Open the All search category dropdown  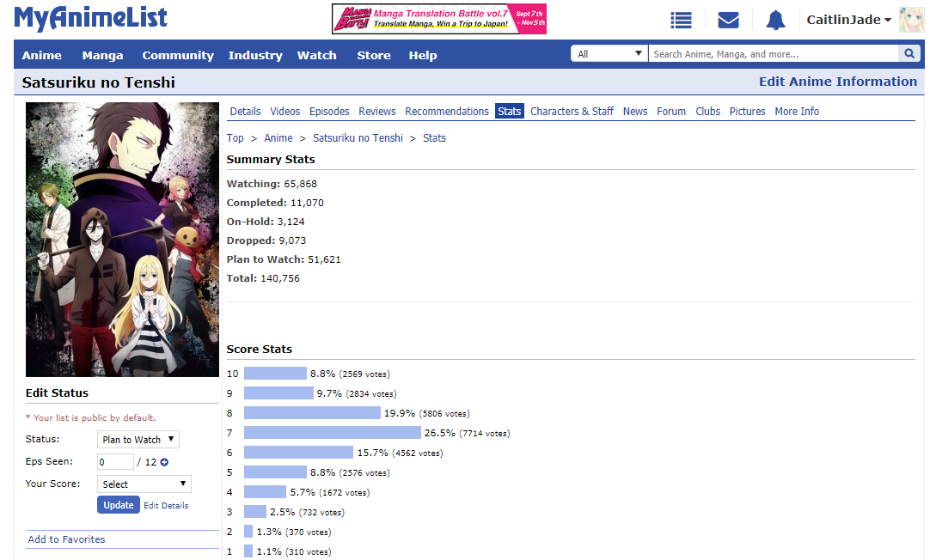pos(609,54)
